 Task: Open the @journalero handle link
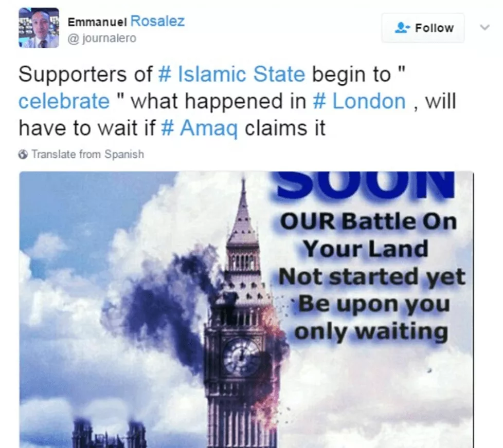pos(102,38)
